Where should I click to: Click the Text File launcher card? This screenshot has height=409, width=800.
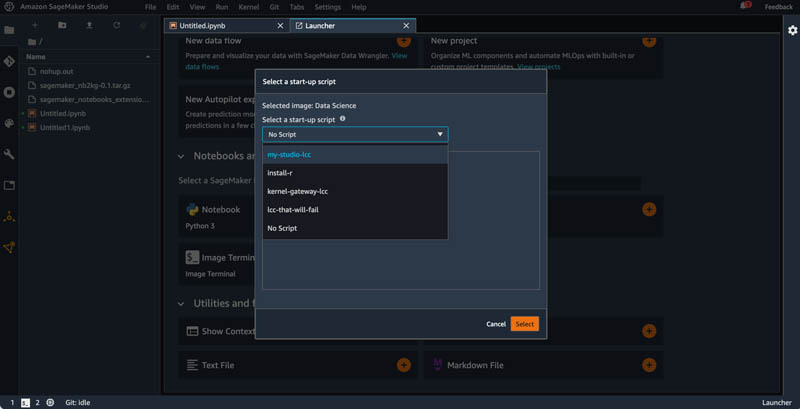pyautogui.click(x=298, y=365)
